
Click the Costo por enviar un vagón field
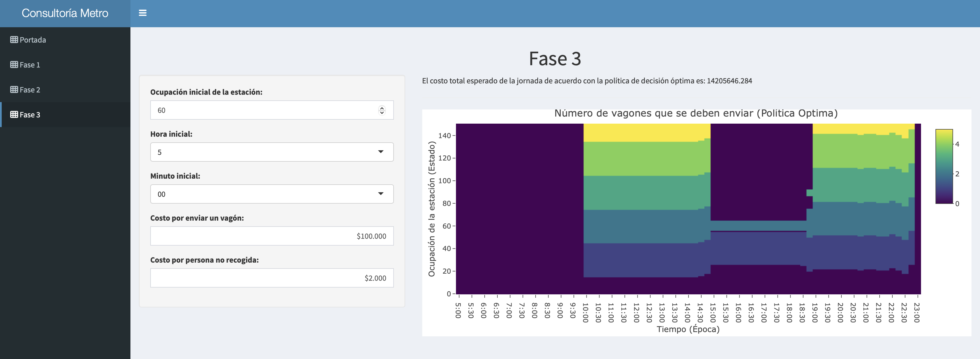(x=272, y=236)
